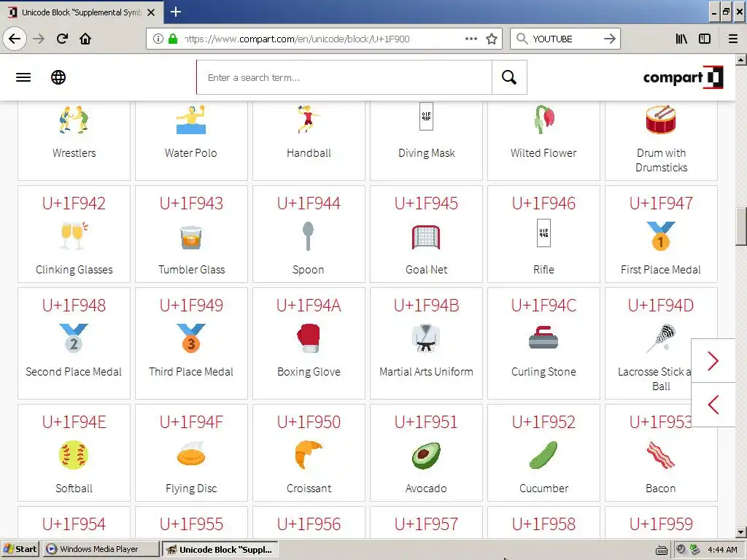Click the Croissant emoji image

click(309, 455)
